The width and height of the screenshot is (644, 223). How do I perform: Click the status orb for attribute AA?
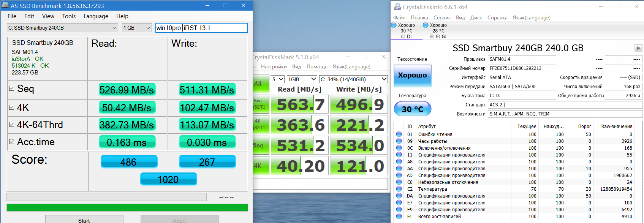point(399,168)
